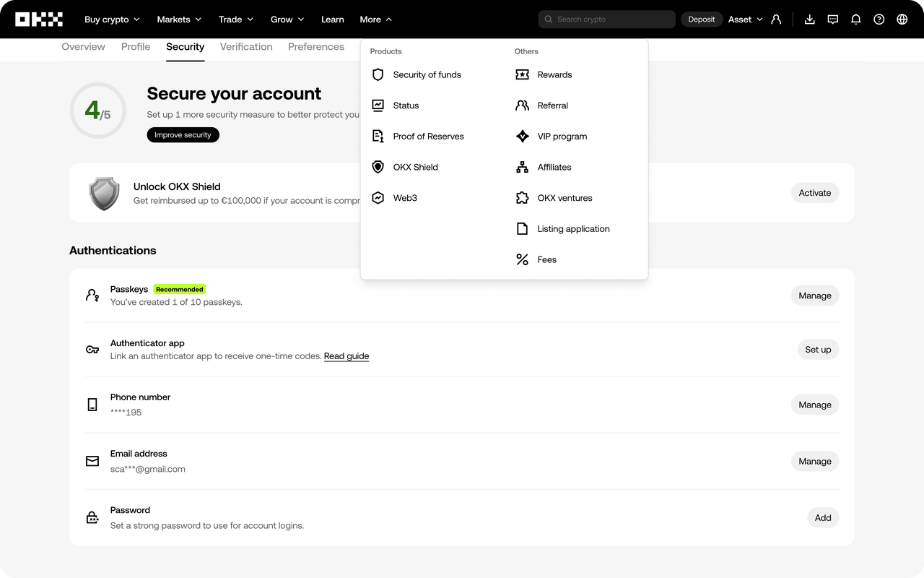Expand the Markets dropdown
The width and height of the screenshot is (924, 578).
pos(180,20)
